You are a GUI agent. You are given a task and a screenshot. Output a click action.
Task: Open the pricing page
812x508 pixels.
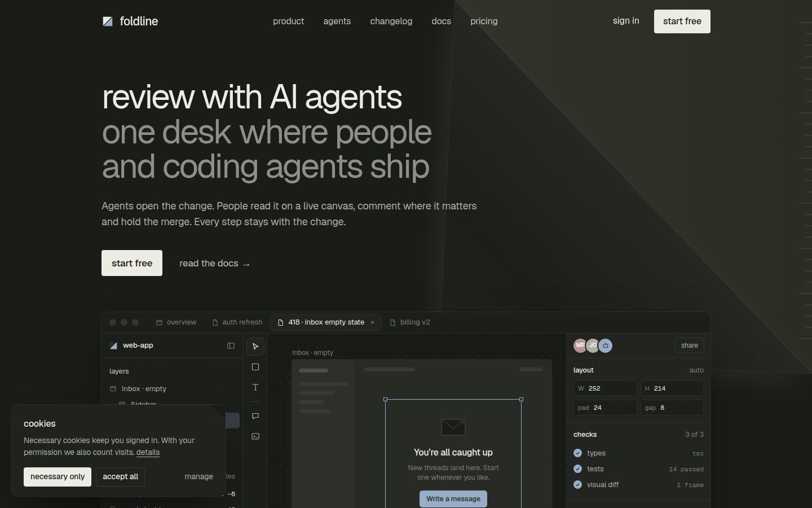[x=484, y=21]
